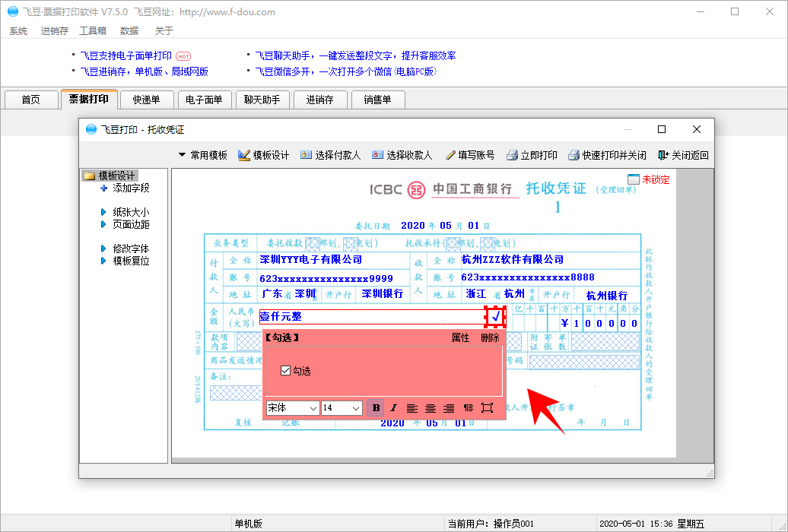Toggle italic formatting in field editor
This screenshot has width=788, height=532.
393,408
